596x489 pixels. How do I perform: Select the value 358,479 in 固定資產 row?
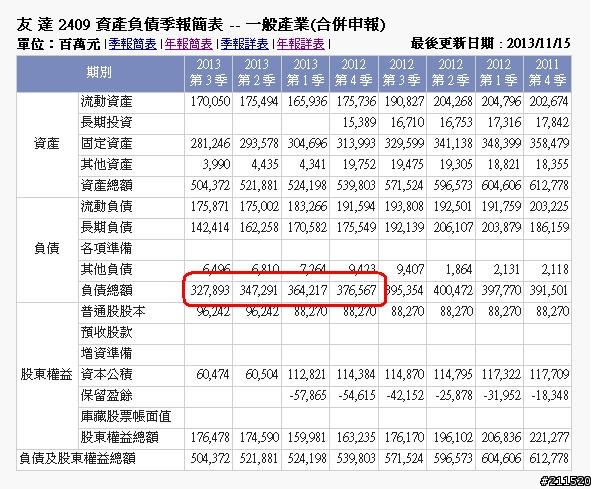point(548,144)
